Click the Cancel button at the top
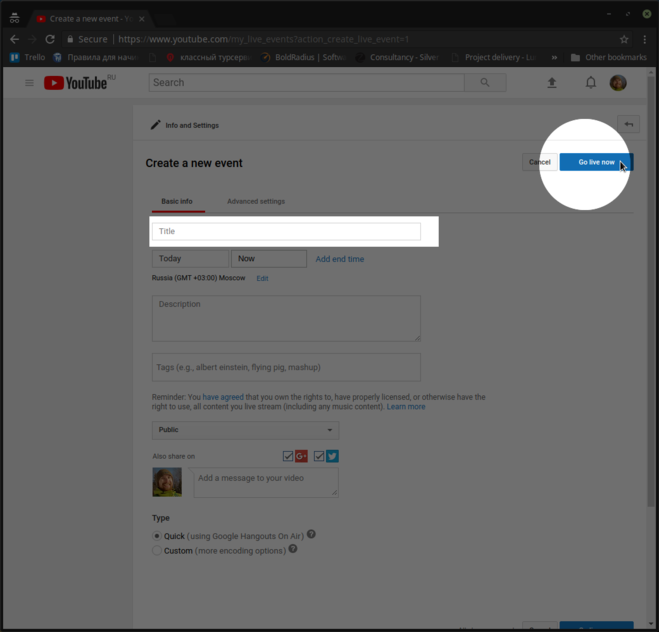This screenshot has height=632, width=659. pos(540,162)
